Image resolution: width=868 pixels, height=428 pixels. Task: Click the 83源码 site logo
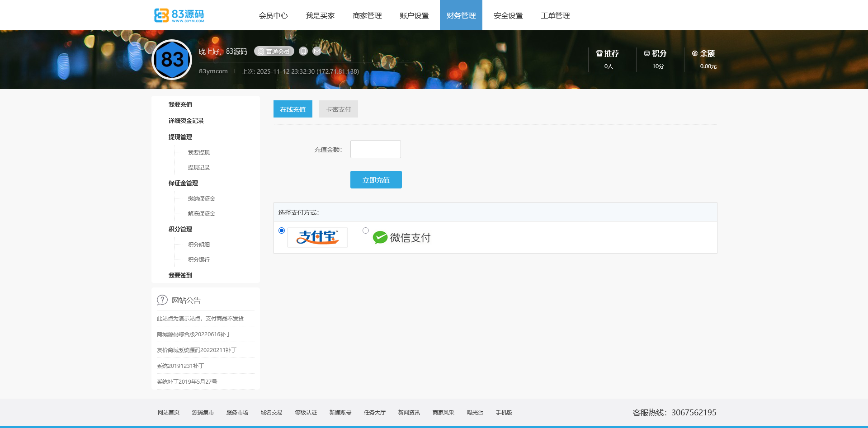pyautogui.click(x=179, y=15)
